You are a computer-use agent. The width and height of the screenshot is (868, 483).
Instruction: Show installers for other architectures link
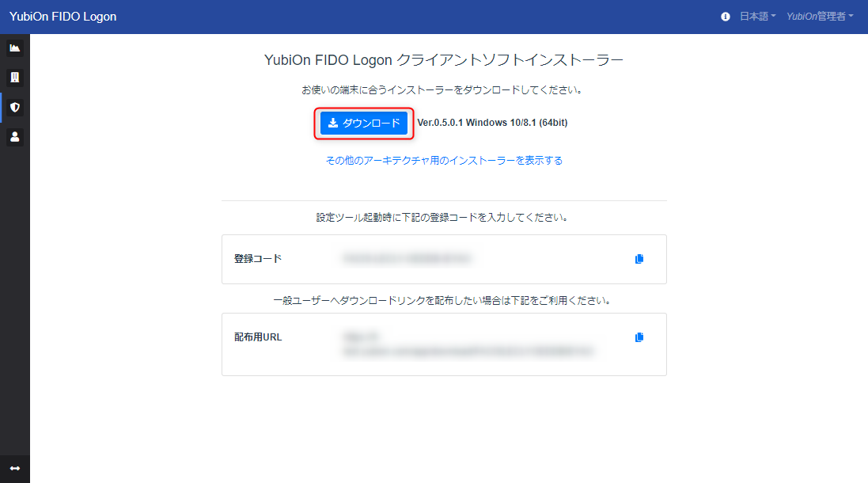[444, 160]
